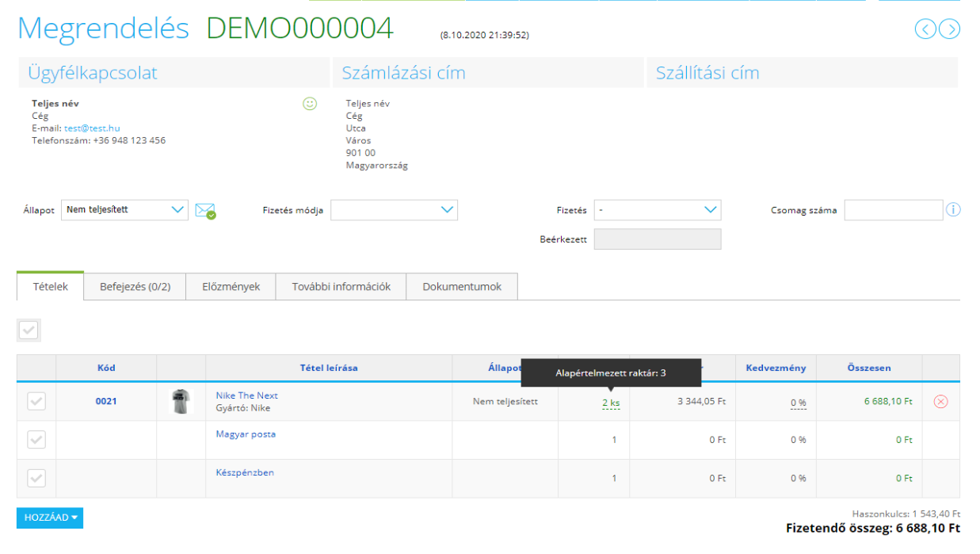Screen dimensions: 980x554
Task: Click the 2 ks quantity value
Action: click(x=611, y=403)
